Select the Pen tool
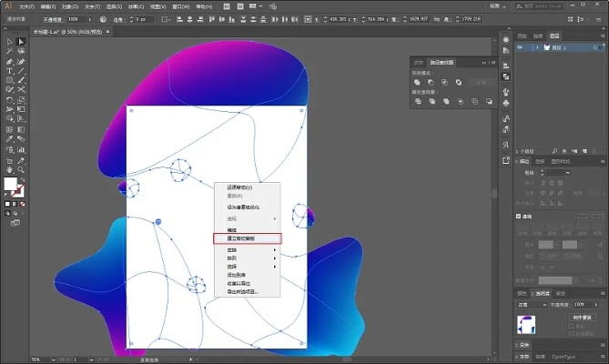The height and width of the screenshot is (364, 609). (9, 61)
